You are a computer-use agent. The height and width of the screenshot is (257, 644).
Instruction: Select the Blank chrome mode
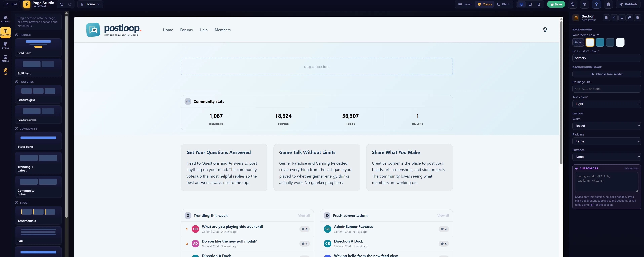(503, 4)
